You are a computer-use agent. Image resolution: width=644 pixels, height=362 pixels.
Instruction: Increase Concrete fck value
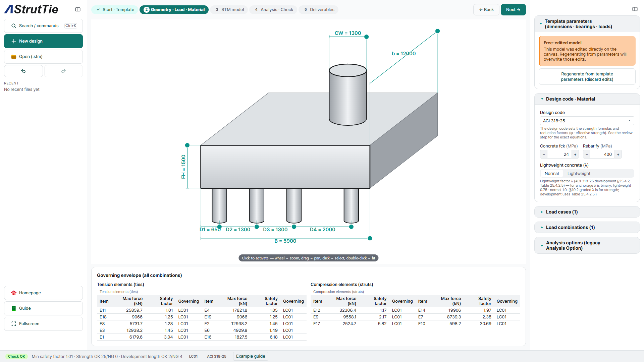575,155
